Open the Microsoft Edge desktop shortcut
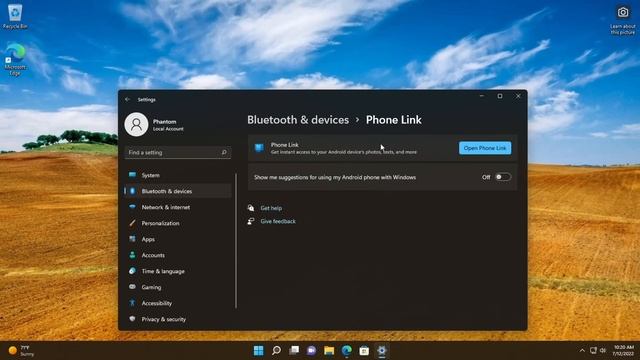Viewport: 640px width, 360px height. (x=15, y=59)
